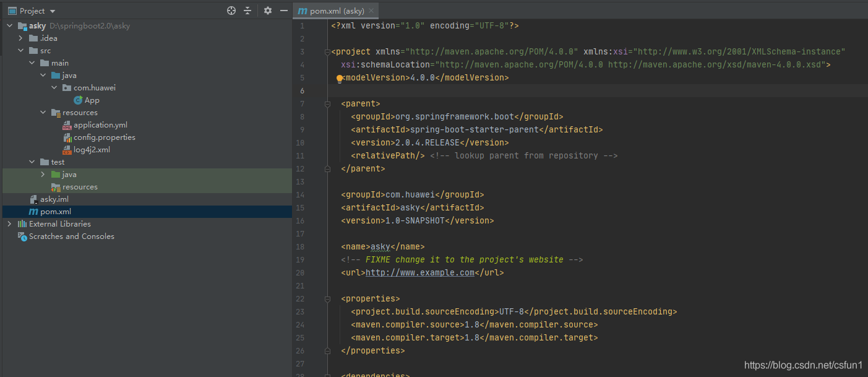The width and height of the screenshot is (868, 377).
Task: Click the com.huawei package icon
Action: click(67, 88)
